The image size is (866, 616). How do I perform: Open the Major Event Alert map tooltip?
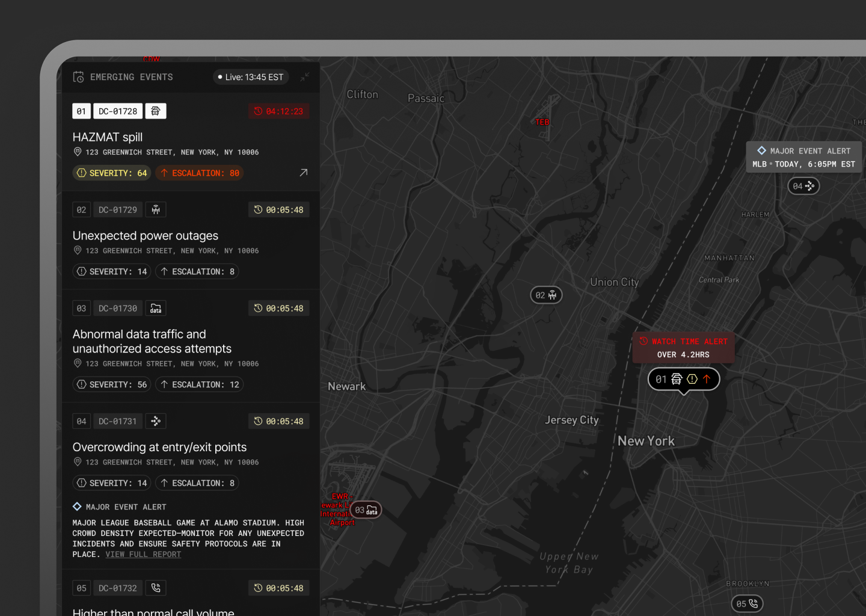pyautogui.click(x=803, y=157)
